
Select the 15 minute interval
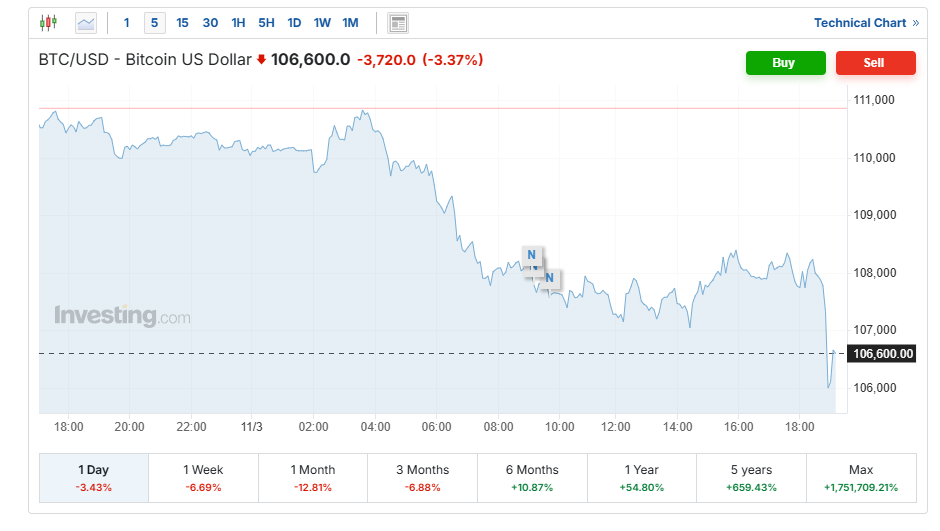[x=182, y=22]
